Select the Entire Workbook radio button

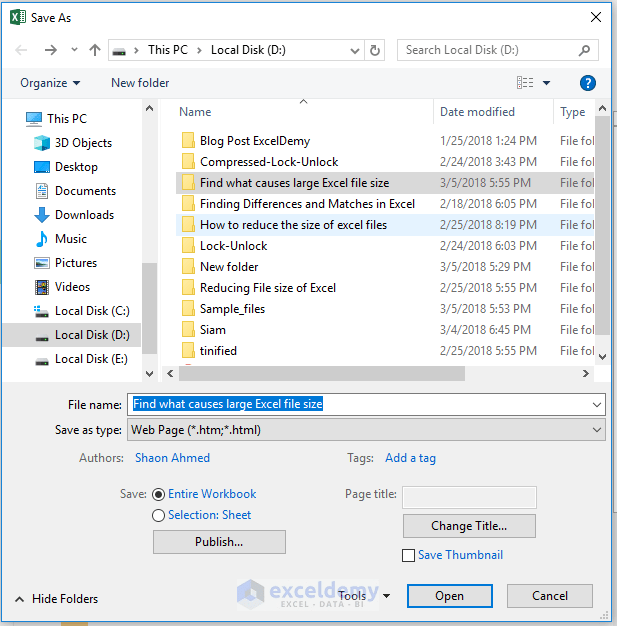[159, 494]
